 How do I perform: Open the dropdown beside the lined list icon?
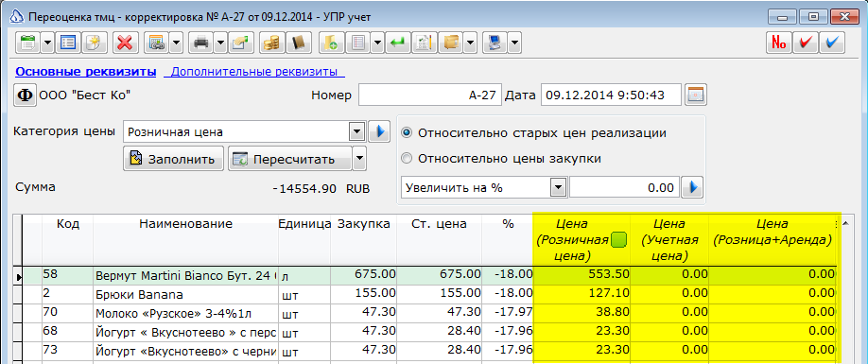[377, 43]
